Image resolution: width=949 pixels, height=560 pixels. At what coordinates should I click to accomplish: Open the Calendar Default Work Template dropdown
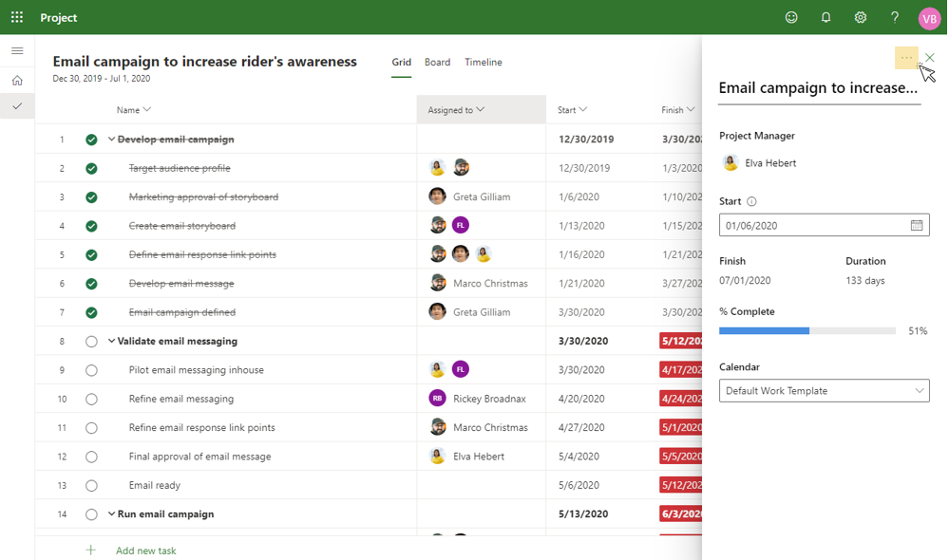pyautogui.click(x=825, y=391)
